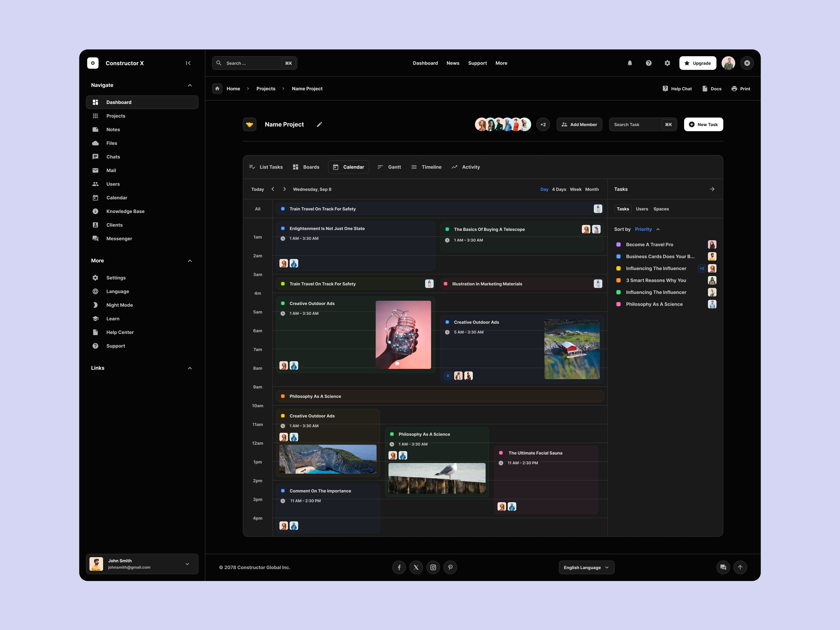
Task: Switch calendar to Month view
Action: 592,189
